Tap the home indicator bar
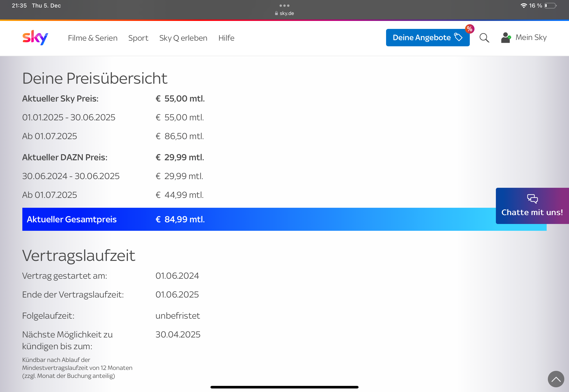 click(284, 387)
